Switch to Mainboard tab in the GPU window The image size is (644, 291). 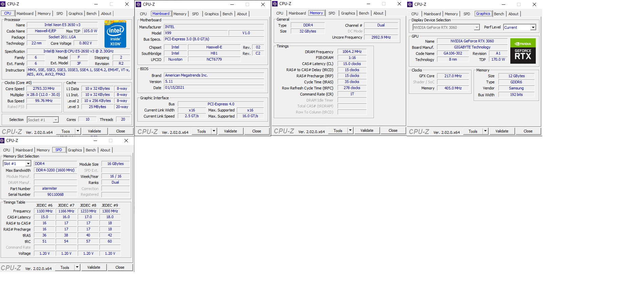432,14
